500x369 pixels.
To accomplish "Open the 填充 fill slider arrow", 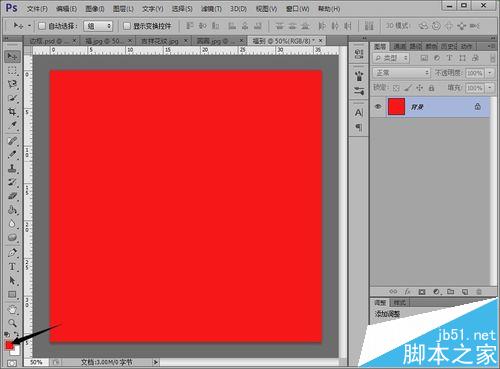I will pyautogui.click(x=490, y=88).
